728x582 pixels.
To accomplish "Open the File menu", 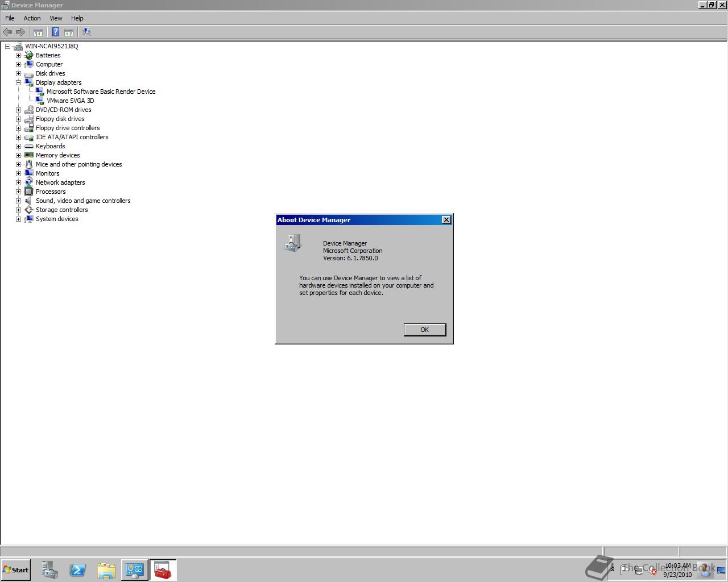I will click(x=10, y=18).
